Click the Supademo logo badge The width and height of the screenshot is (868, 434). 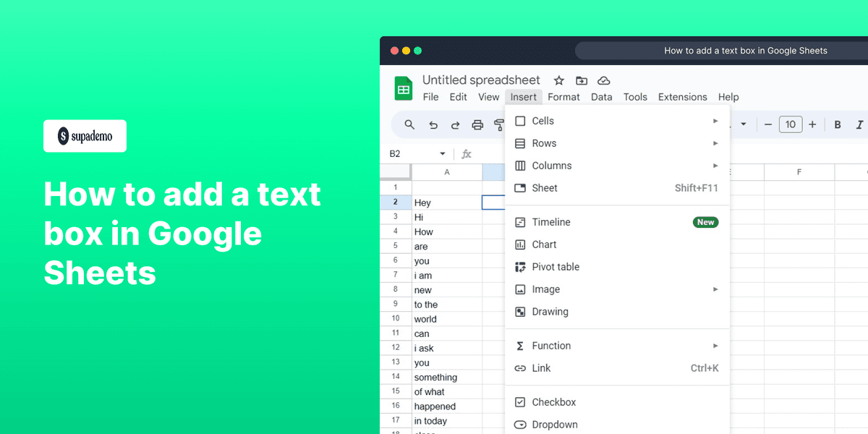pyautogui.click(x=85, y=136)
